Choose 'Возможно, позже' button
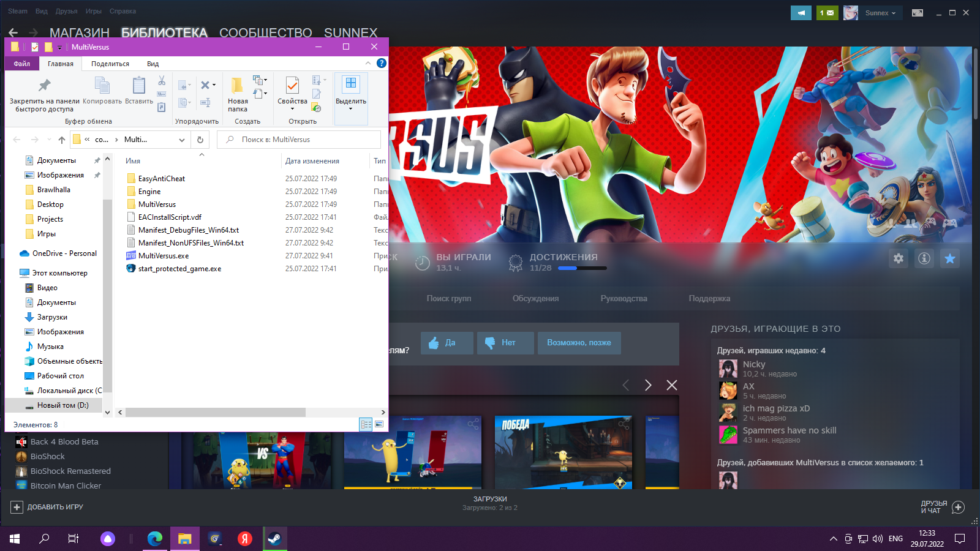 tap(579, 343)
